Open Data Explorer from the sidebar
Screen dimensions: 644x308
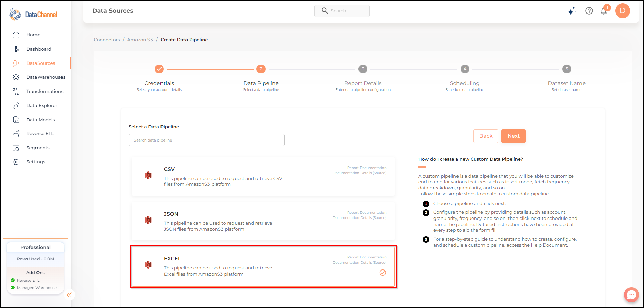[x=42, y=106]
